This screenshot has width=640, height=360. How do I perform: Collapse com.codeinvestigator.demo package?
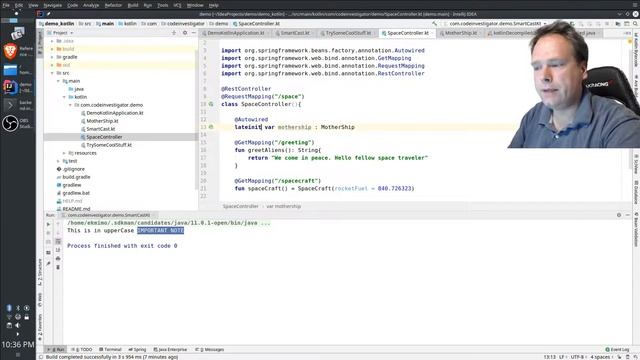pos(70,105)
